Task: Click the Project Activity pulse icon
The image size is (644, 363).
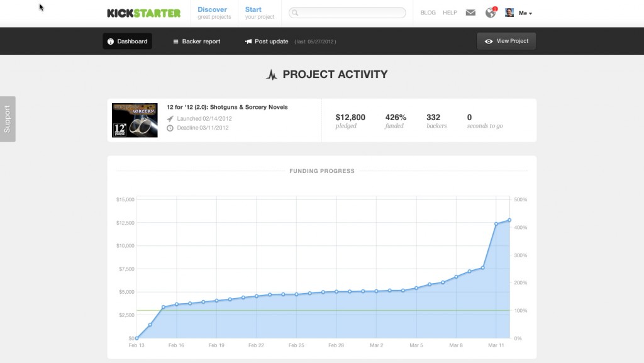Action: pos(272,74)
